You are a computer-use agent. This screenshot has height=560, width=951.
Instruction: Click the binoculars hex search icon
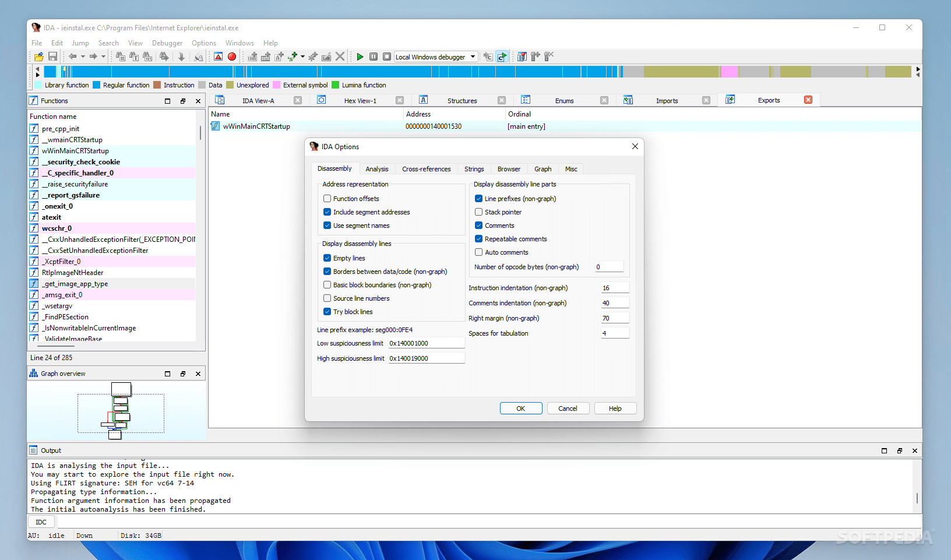(x=121, y=57)
